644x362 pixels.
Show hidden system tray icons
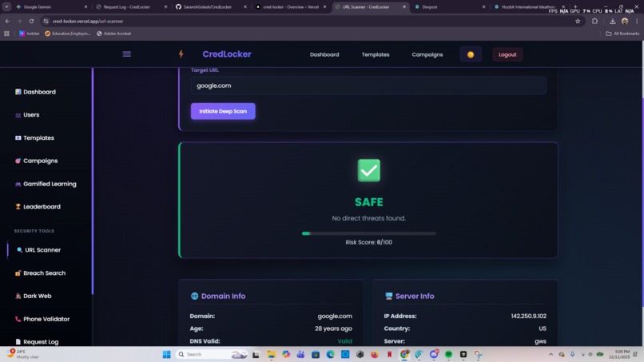click(x=551, y=354)
